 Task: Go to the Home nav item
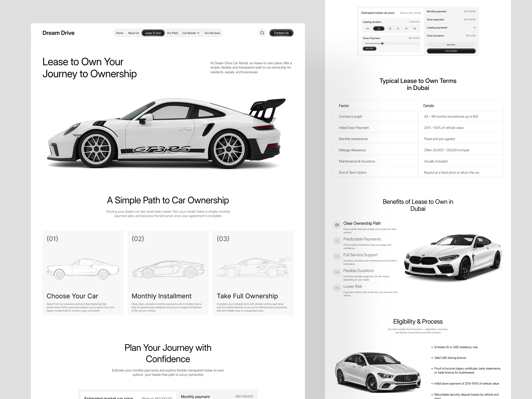click(119, 33)
